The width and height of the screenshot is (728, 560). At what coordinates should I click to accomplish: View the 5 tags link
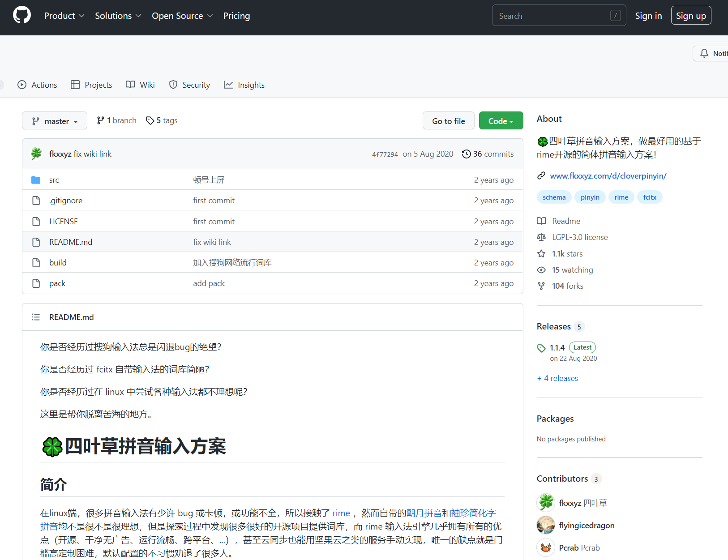[162, 120]
